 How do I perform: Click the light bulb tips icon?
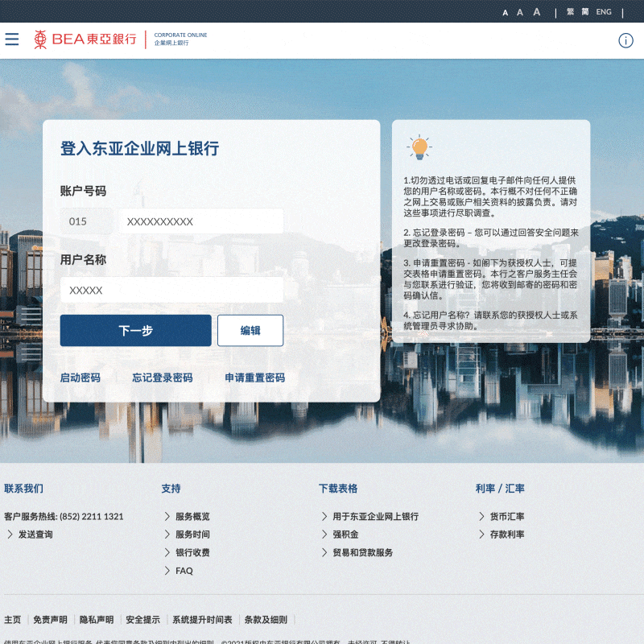pos(419,147)
